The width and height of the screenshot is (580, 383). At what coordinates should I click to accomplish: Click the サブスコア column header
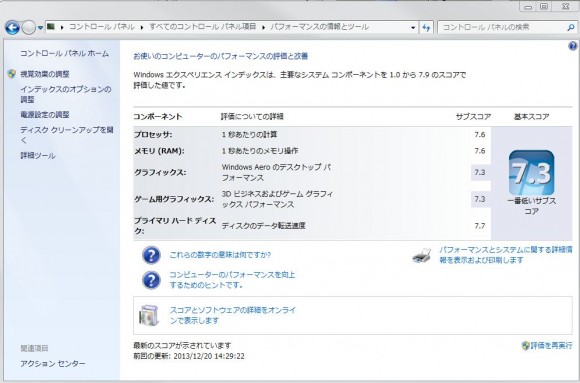click(x=473, y=117)
